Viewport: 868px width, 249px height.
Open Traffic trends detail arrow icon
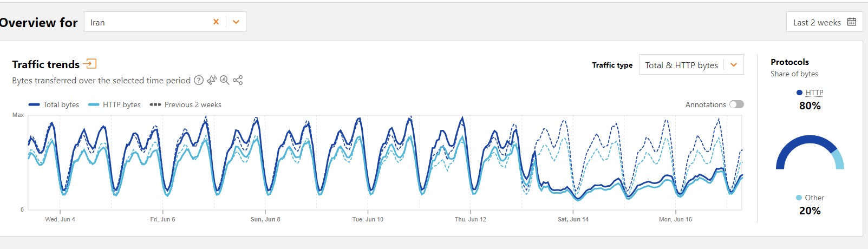pyautogui.click(x=90, y=64)
